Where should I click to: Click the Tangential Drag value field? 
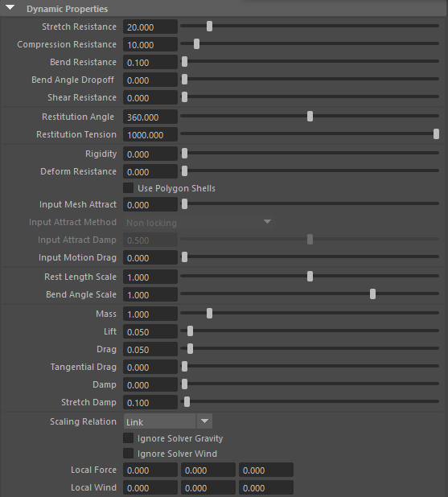coord(150,368)
